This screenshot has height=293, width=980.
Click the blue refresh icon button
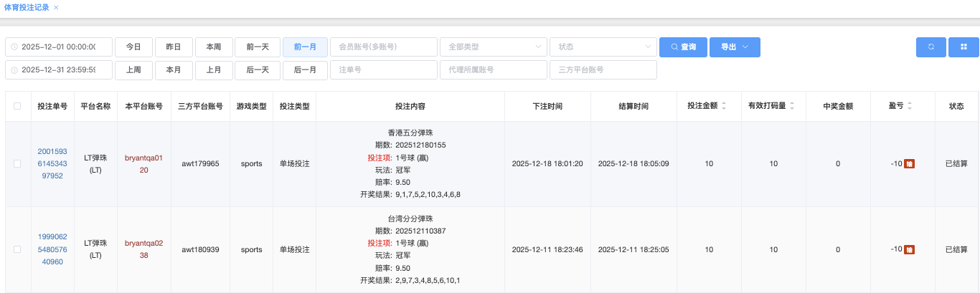930,47
